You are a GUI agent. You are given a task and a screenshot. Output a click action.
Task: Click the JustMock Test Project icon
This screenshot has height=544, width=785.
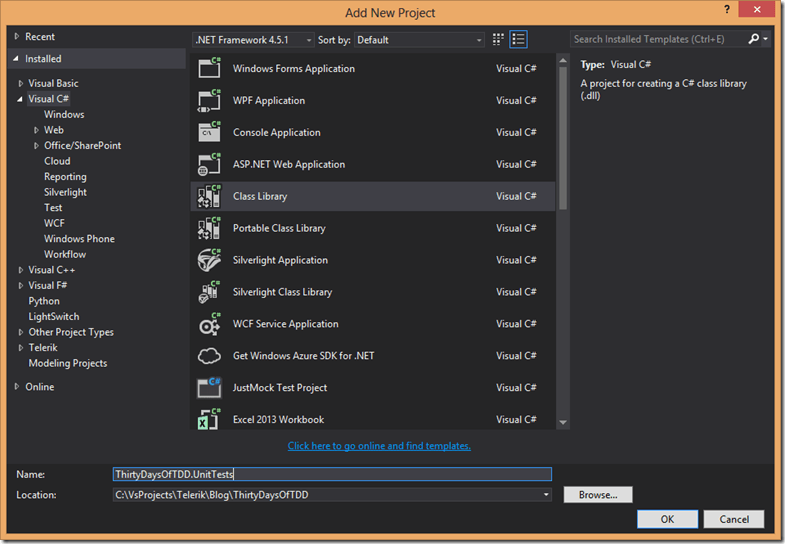click(x=209, y=387)
